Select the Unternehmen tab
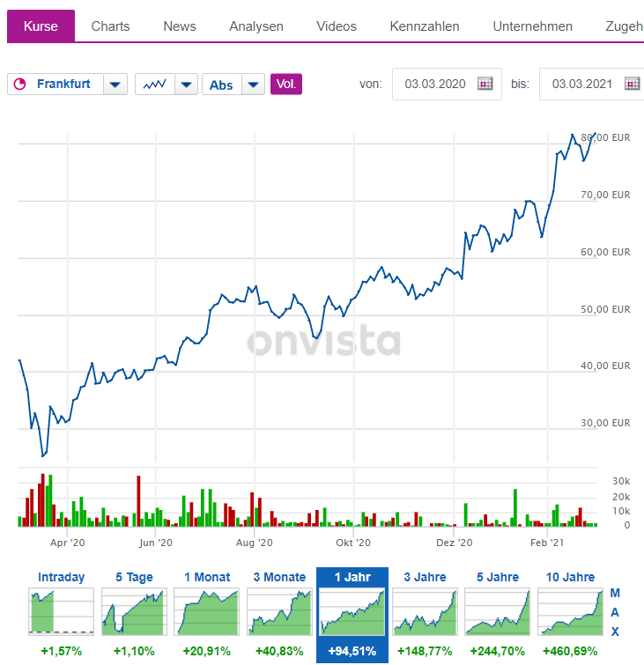 (x=532, y=26)
